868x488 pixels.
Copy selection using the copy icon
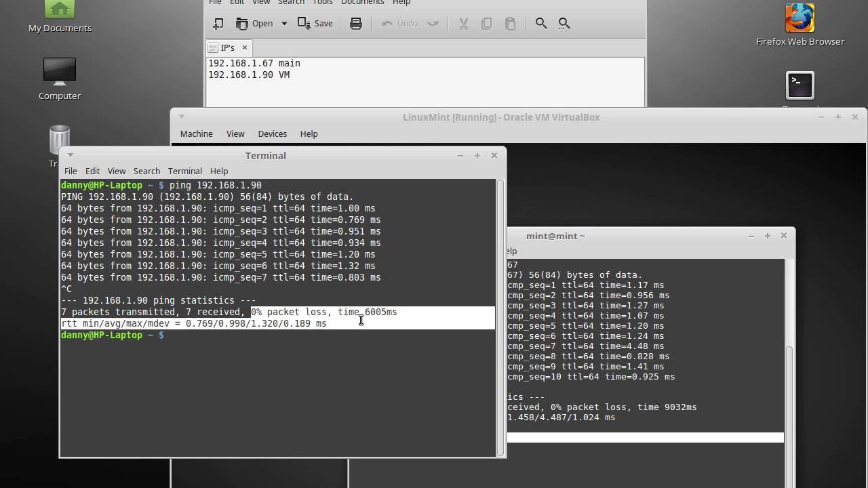[x=486, y=23]
